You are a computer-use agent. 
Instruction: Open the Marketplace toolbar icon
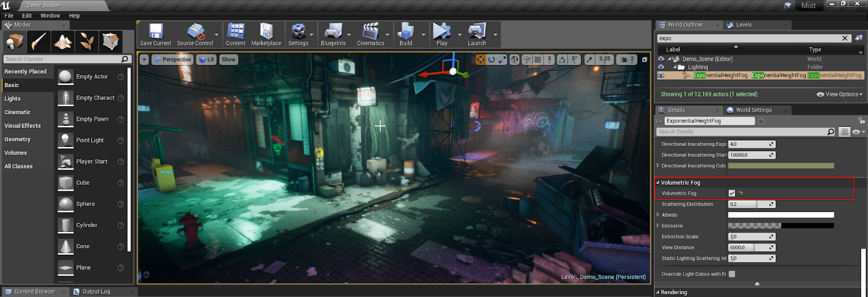pyautogui.click(x=266, y=35)
